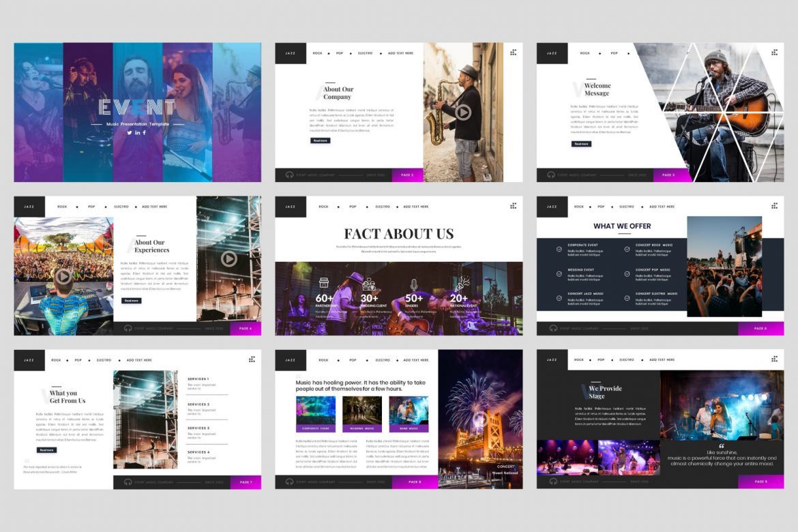Toggle the Concert Electro Music check circle
The image size is (798, 532).
point(627,298)
